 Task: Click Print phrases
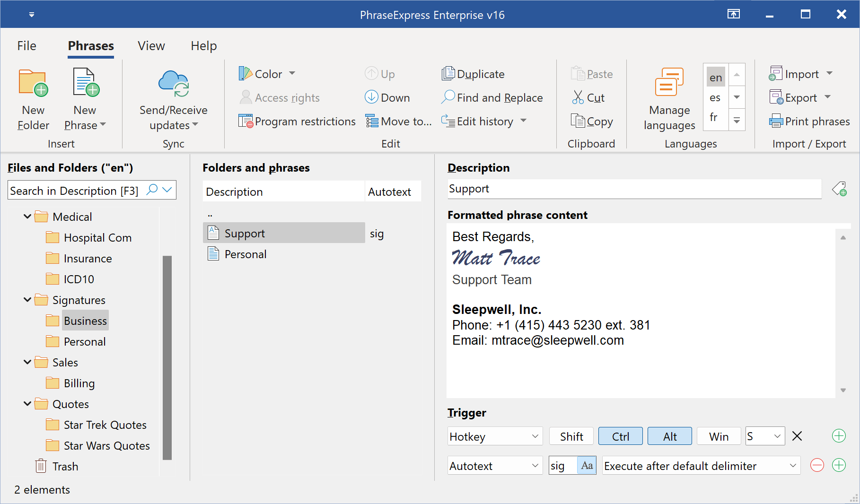(x=809, y=121)
